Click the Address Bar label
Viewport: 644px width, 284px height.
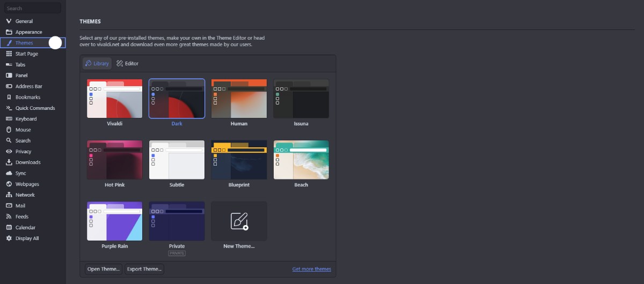[29, 86]
